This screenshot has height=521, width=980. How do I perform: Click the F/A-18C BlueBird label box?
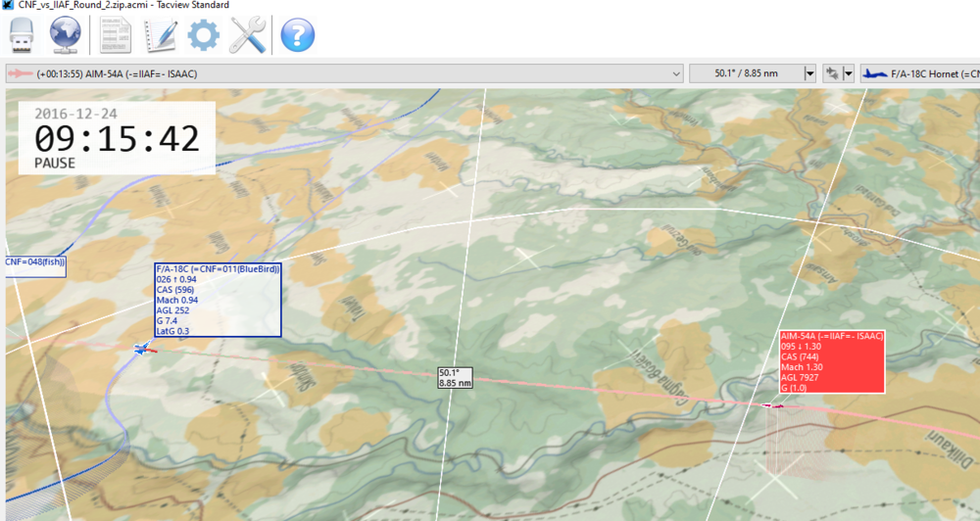[218, 300]
